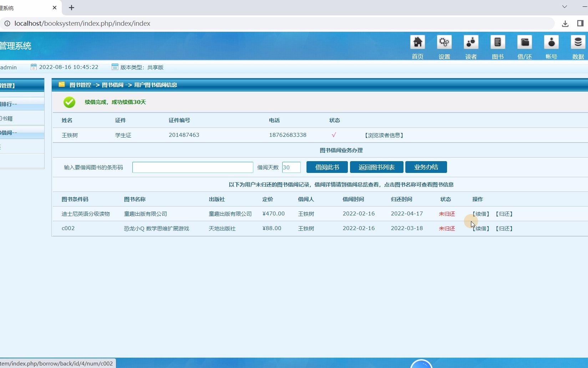Open the 浏览读者信息 link
This screenshot has height=368, width=588.
click(384, 135)
